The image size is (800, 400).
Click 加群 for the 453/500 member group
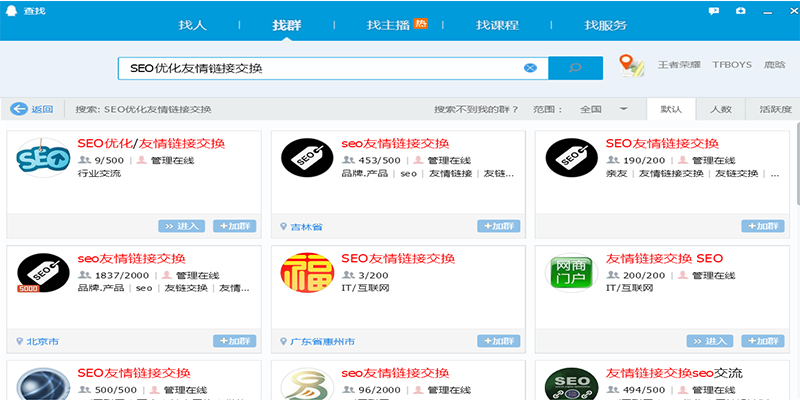(498, 227)
